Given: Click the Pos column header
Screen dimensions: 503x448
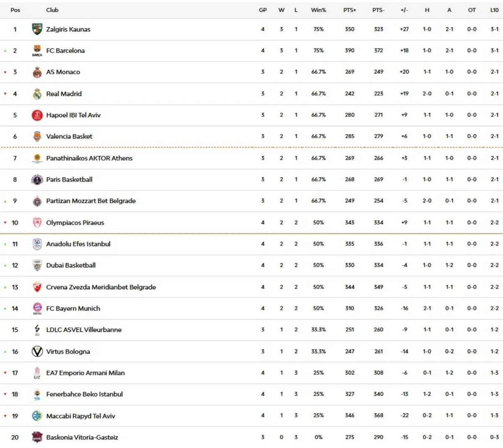Looking at the screenshot, I should coord(16,10).
